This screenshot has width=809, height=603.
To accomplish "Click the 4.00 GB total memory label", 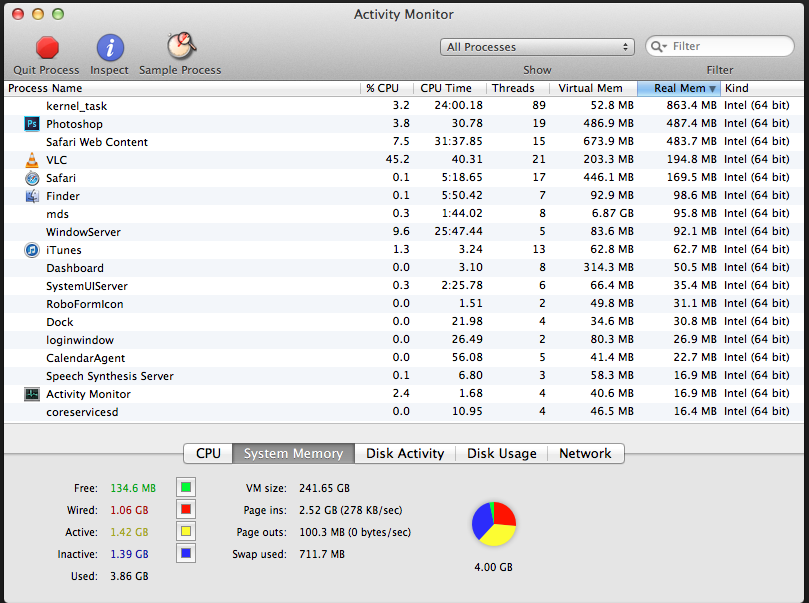I will (x=494, y=567).
